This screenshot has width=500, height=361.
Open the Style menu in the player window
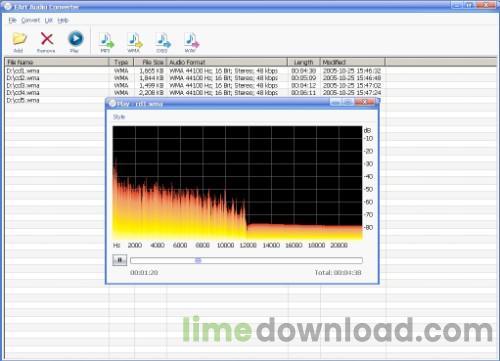pos(119,117)
